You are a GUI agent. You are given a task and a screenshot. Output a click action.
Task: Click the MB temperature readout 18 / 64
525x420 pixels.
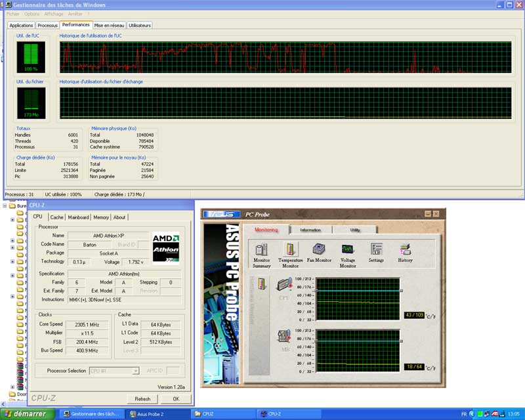click(x=415, y=367)
